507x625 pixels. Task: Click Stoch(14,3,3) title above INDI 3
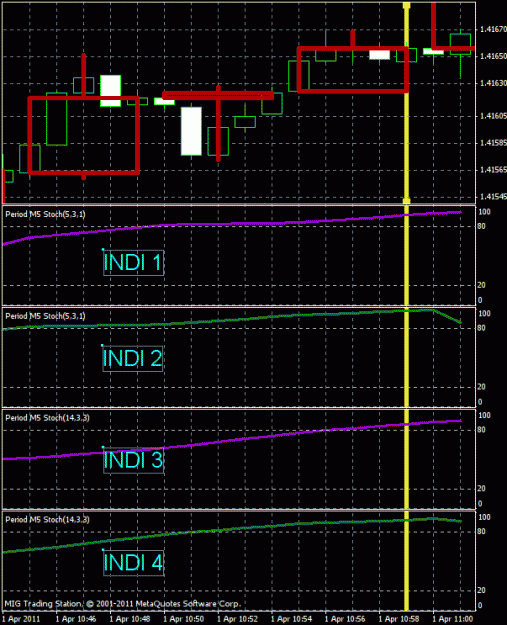(47, 418)
